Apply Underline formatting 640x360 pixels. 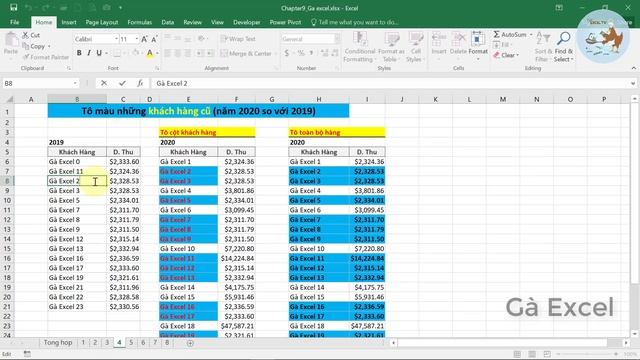[99, 53]
